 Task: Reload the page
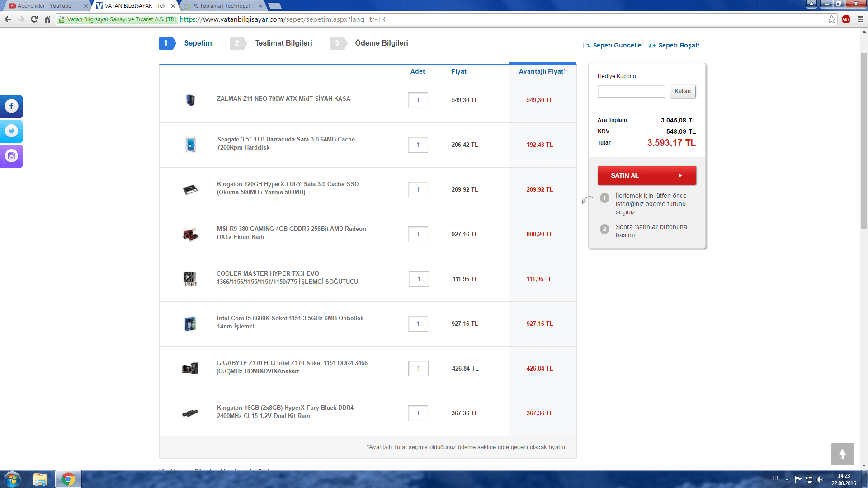tap(34, 19)
